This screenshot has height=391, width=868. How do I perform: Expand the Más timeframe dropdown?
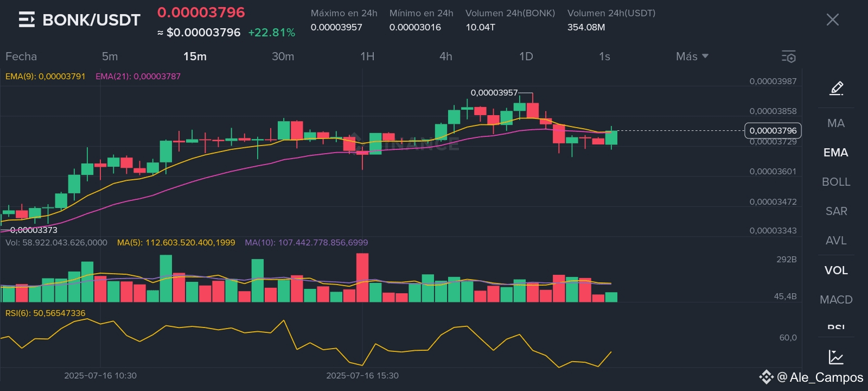coord(692,56)
